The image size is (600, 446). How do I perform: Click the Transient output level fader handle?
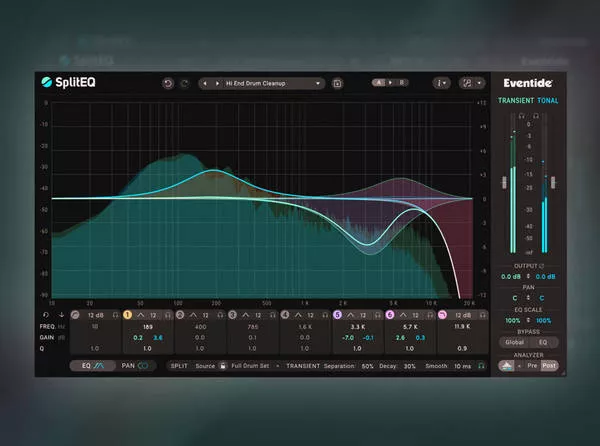(504, 181)
